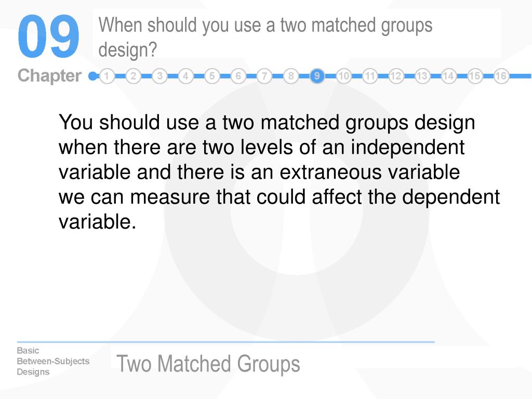
Task: Jump to chapter 8 circle
Action: (291, 76)
